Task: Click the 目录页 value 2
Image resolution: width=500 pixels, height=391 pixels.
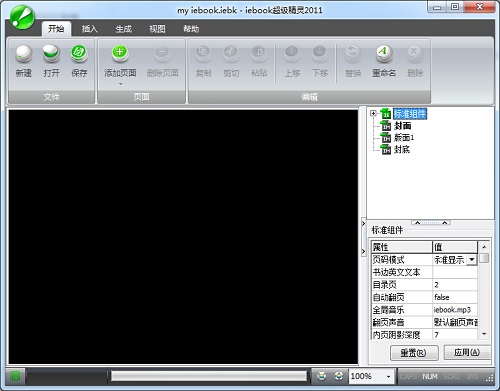Action: 455,285
